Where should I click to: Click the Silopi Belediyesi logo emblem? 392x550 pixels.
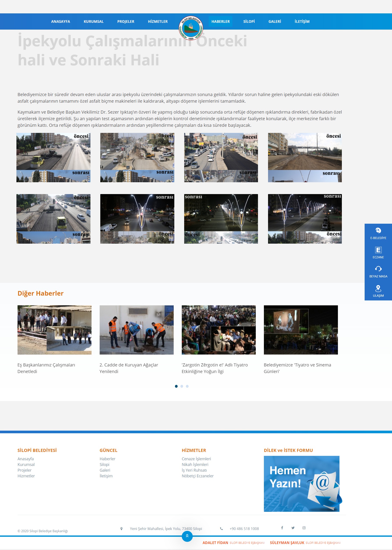[x=191, y=28]
